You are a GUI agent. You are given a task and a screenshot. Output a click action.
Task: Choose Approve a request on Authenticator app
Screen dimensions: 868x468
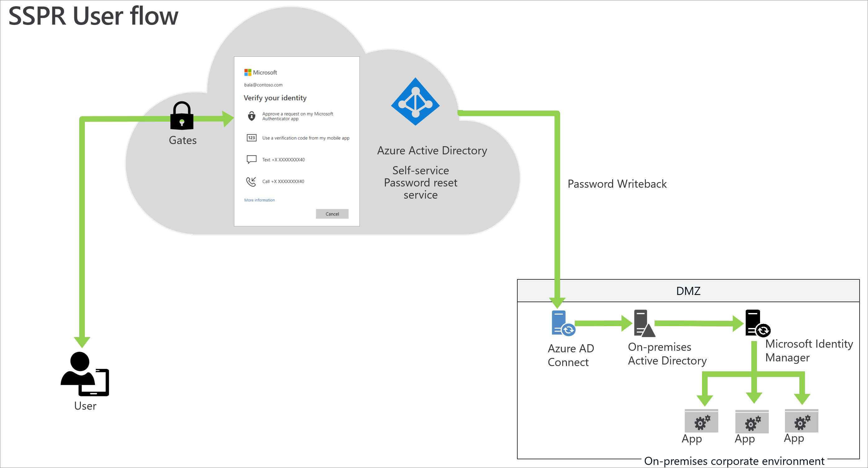tap(298, 116)
